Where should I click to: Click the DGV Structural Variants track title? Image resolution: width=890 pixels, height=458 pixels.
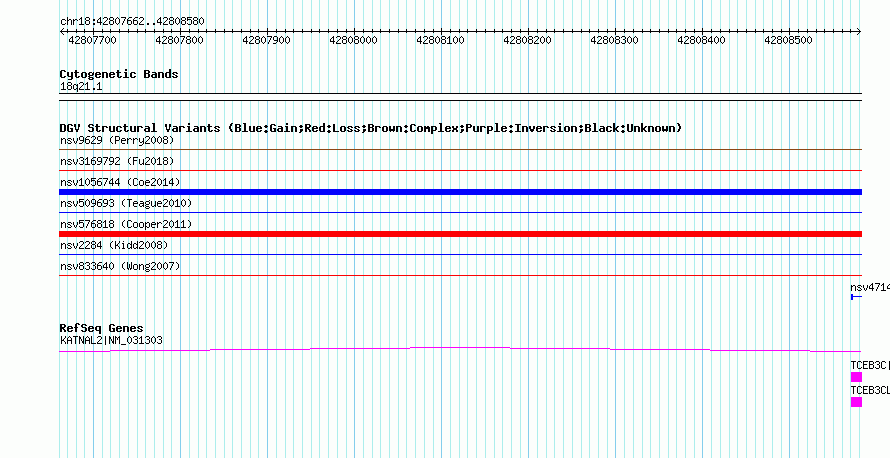pos(371,128)
